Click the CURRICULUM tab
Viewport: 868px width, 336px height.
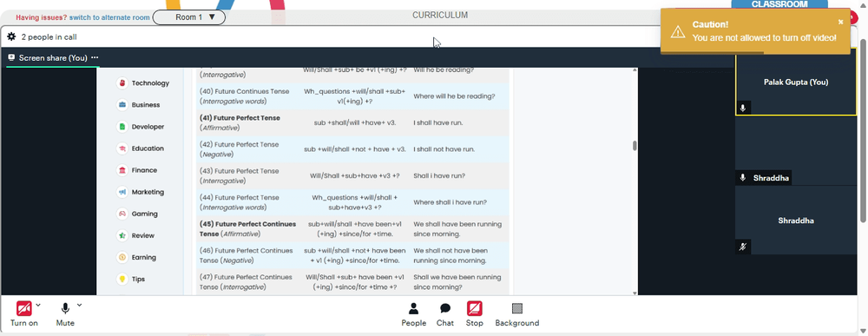(x=440, y=15)
